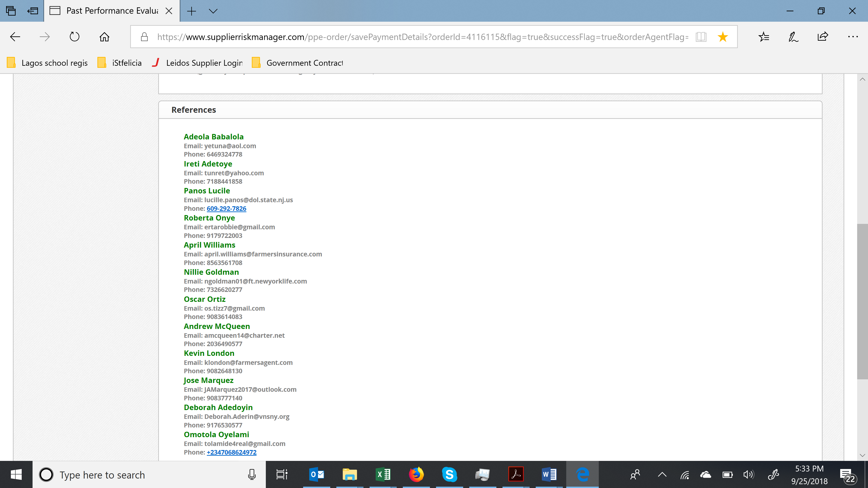
Task: Refresh the current page
Action: 74,37
